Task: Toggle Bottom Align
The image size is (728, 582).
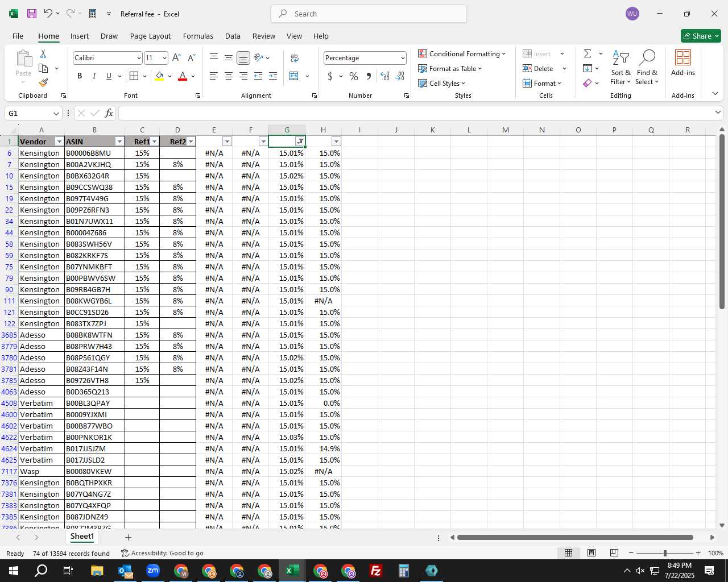Action: [243, 57]
